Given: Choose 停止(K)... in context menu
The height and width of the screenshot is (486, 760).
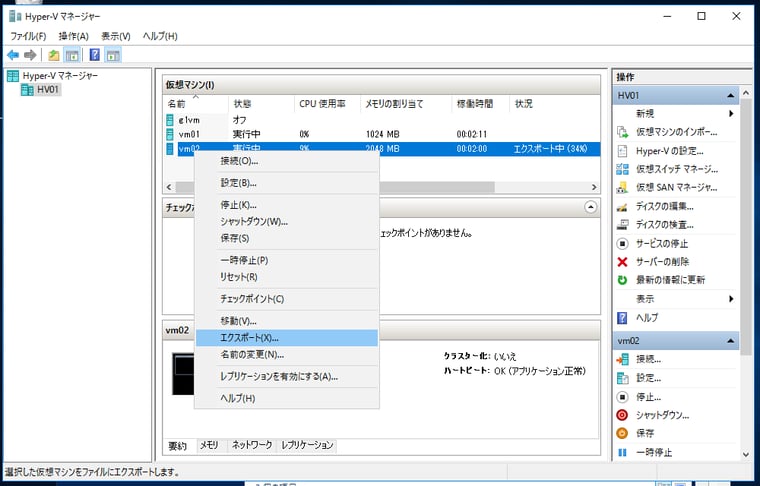Looking at the screenshot, I should [287, 205].
